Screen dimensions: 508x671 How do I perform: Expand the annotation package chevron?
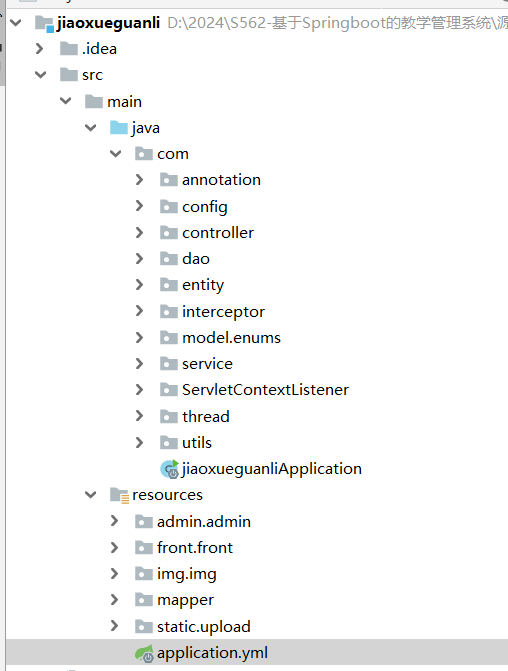[x=140, y=180]
